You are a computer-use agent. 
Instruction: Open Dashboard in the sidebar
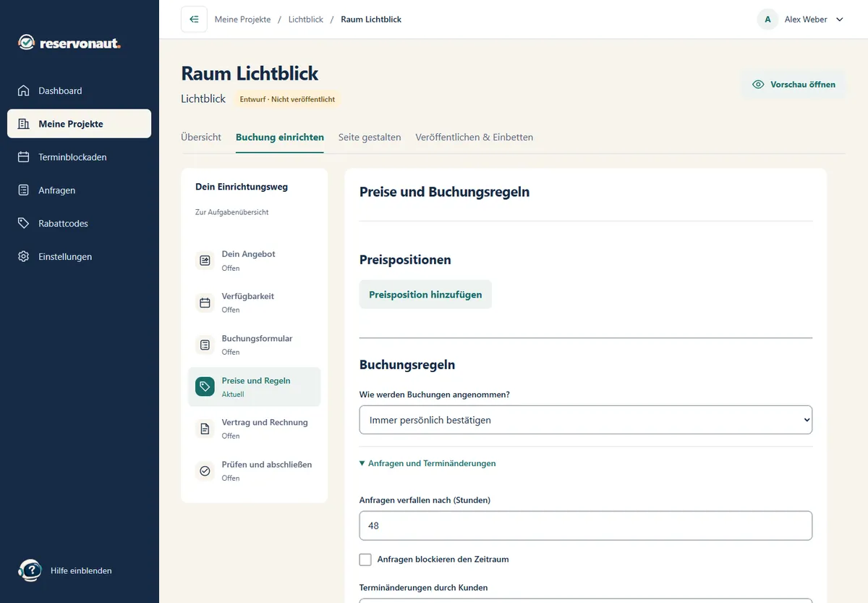(x=80, y=90)
